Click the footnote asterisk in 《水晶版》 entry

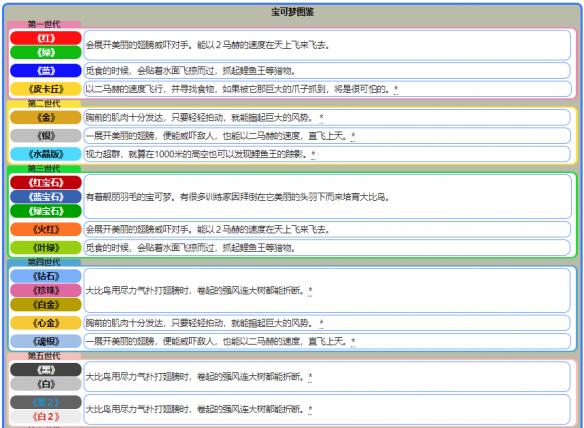tap(313, 154)
